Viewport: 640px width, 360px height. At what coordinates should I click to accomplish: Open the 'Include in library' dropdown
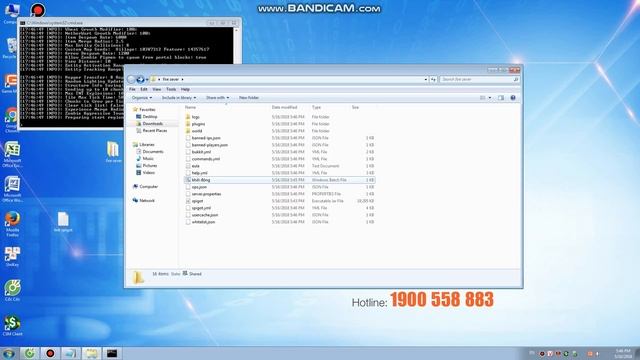click(x=179, y=98)
